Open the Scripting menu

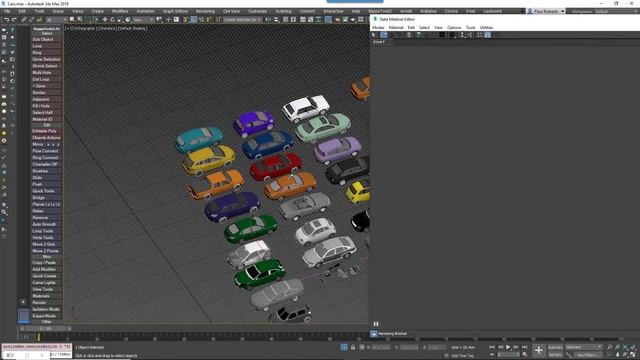283,11
